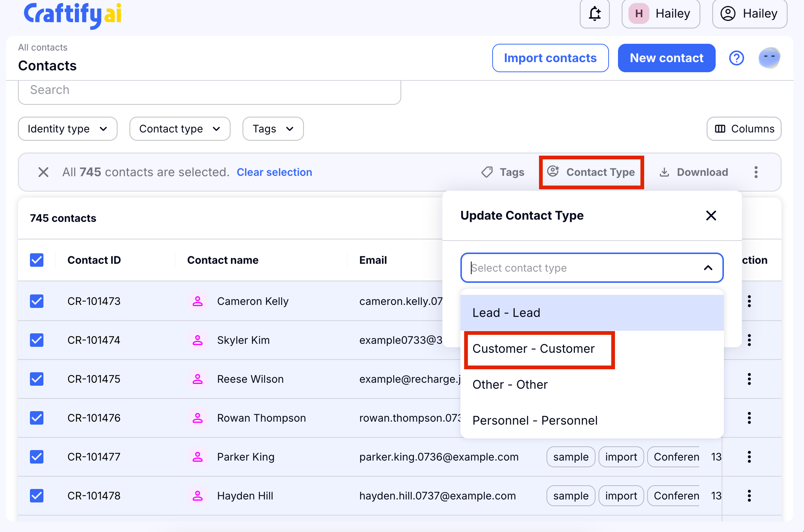Viewport: 804px width, 532px height.
Task: Open the Hailey user account menu
Action: pyautogui.click(x=749, y=14)
